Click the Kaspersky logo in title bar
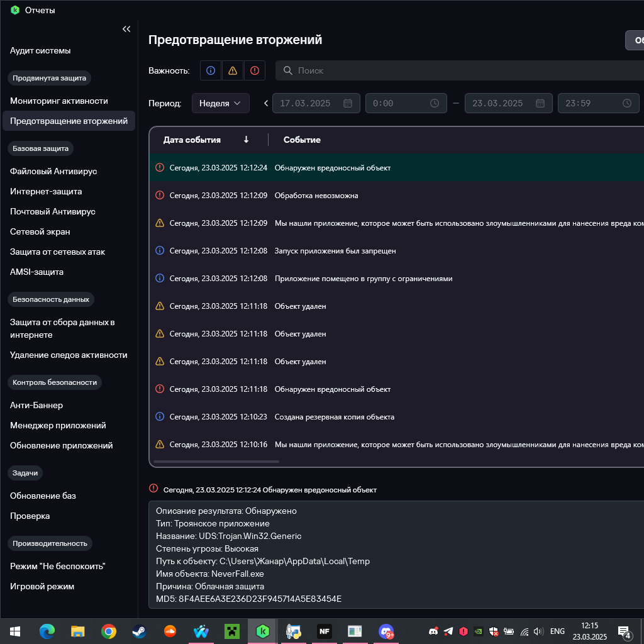Screen dimensions: 644x644 coord(15,10)
